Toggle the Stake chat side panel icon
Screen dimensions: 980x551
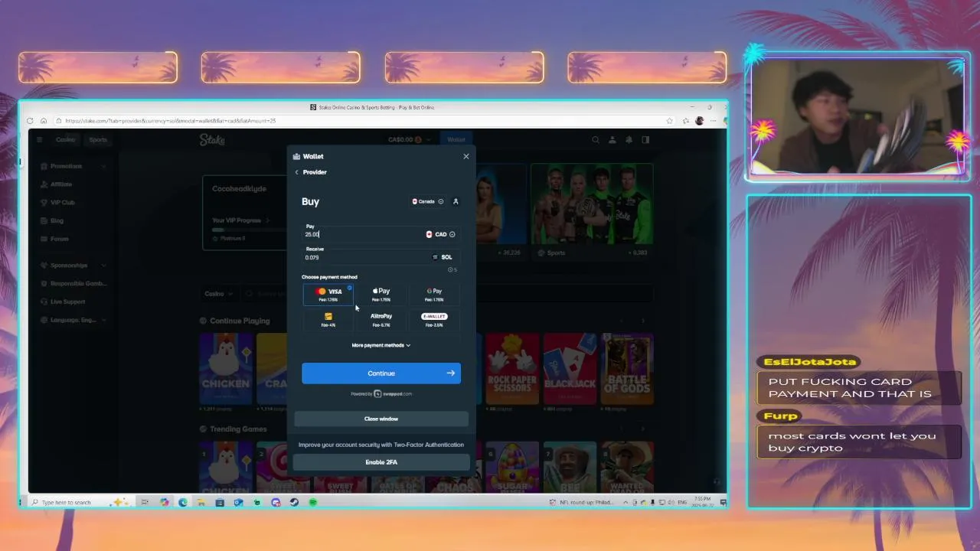[x=645, y=140]
